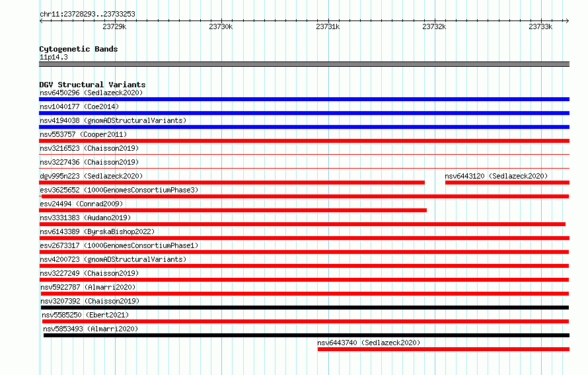Select the nsv553757 (Cooper2011) label

pos(83,134)
